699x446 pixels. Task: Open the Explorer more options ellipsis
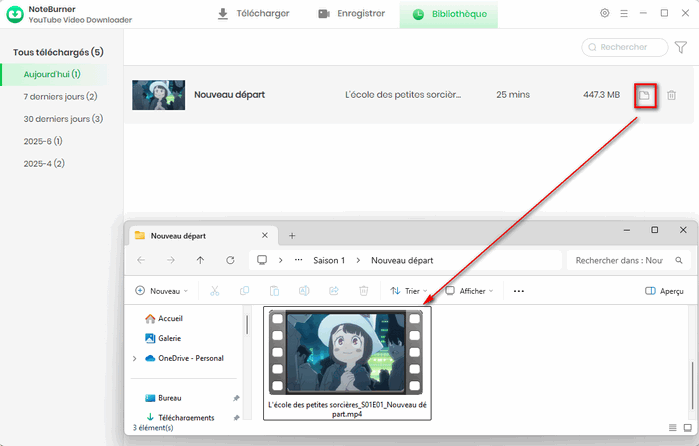click(x=519, y=291)
